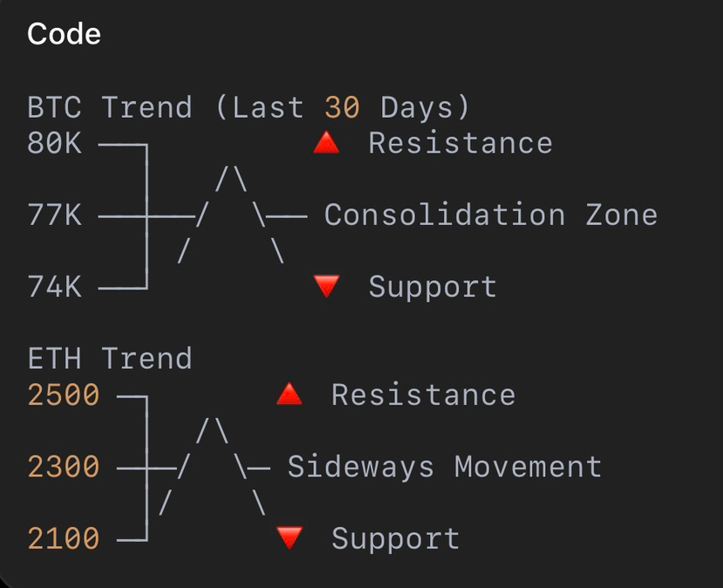Click the orange 30 number in the title

[342, 107]
